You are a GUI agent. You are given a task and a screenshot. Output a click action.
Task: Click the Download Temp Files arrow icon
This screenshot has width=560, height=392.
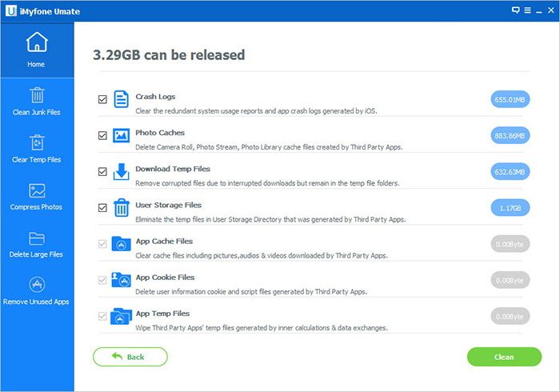[121, 171]
